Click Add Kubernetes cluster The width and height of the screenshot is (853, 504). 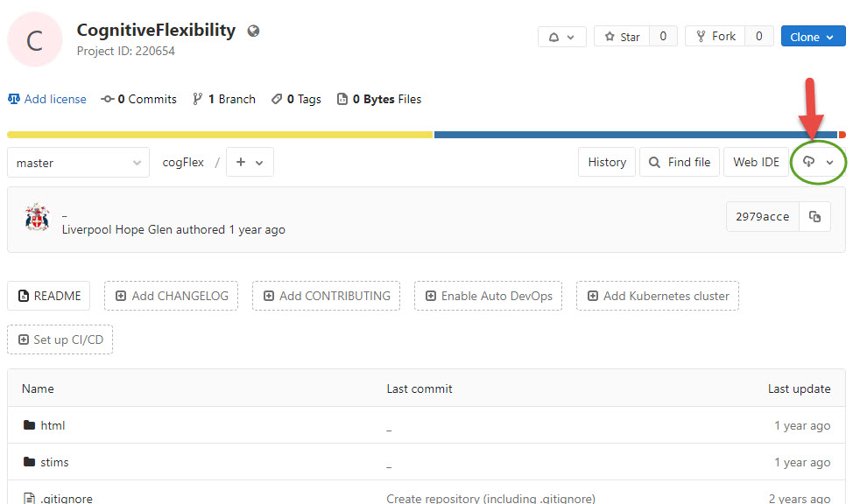pyautogui.click(x=658, y=296)
